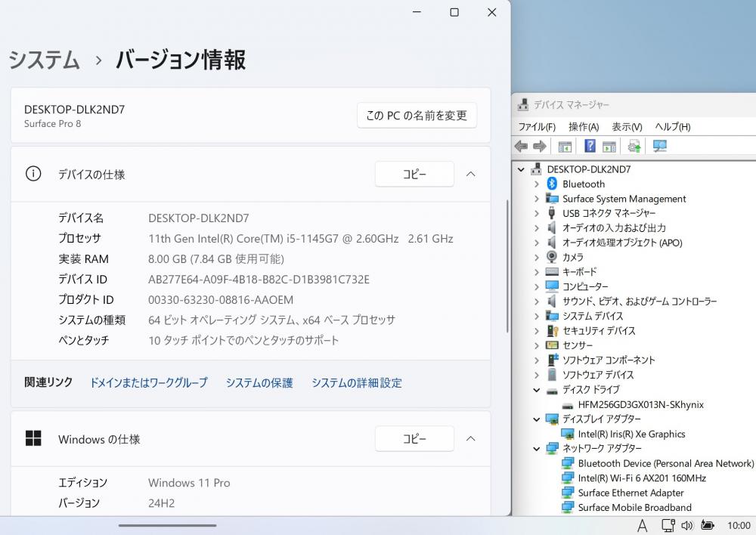Viewport: 756px width, 535px height.
Task: Expand the ソフトウェア コンポーネント node arrow
Action: (537, 360)
